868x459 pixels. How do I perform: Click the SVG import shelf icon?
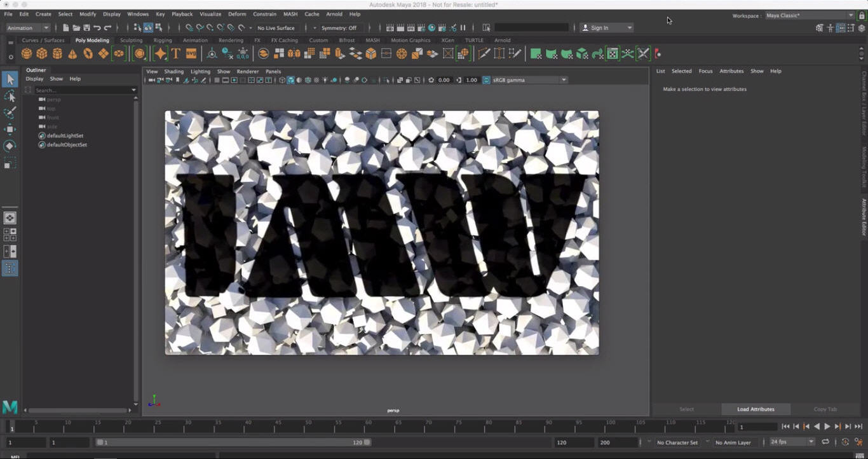coord(191,54)
